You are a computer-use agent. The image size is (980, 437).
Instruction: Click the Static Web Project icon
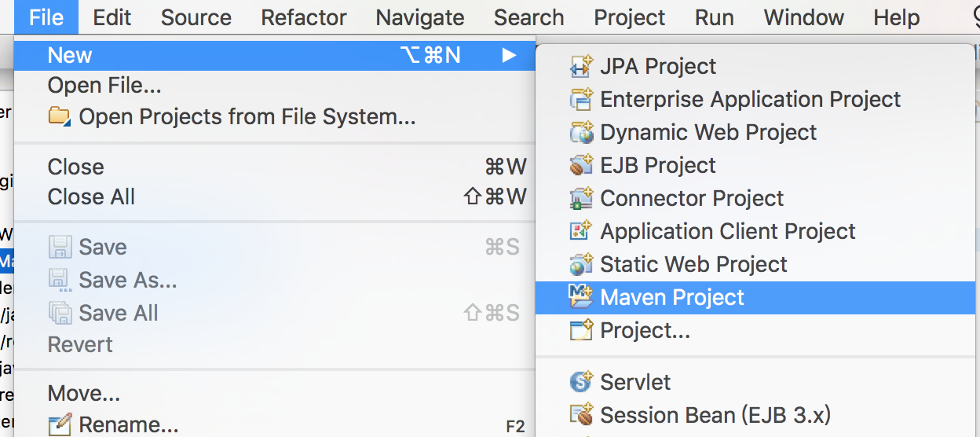tap(580, 265)
